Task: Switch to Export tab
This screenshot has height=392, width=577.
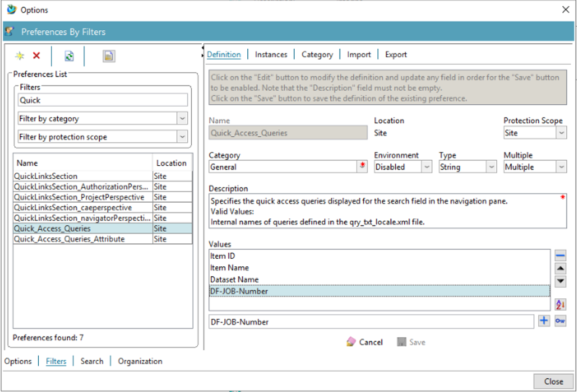Action: (396, 54)
